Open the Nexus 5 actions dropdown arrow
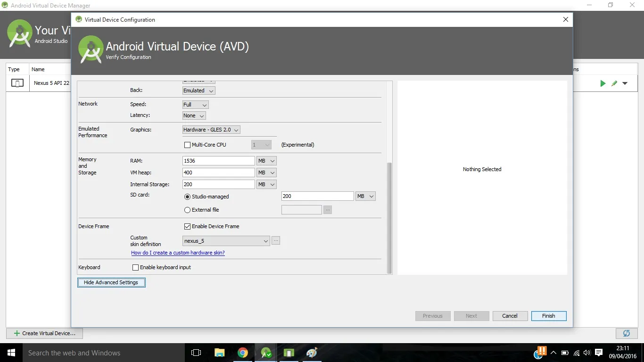 click(625, 83)
